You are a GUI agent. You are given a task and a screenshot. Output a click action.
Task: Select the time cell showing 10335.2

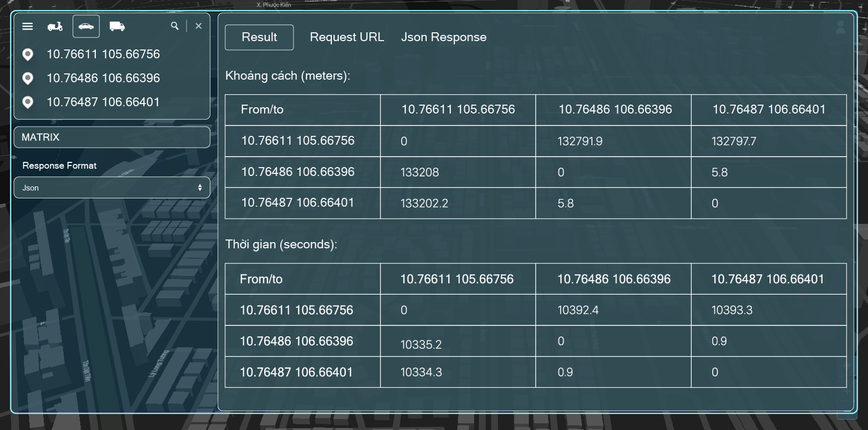pos(421,345)
